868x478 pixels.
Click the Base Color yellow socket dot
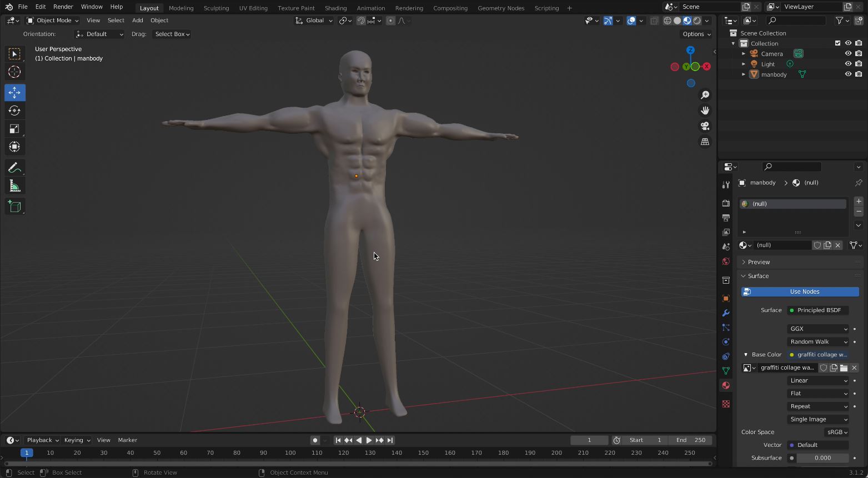point(792,355)
